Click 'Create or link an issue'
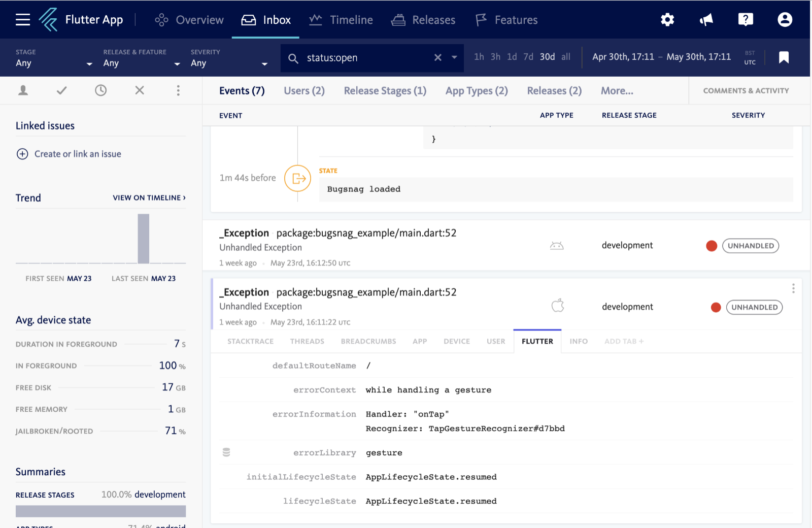The width and height of the screenshot is (812, 528). click(x=77, y=154)
